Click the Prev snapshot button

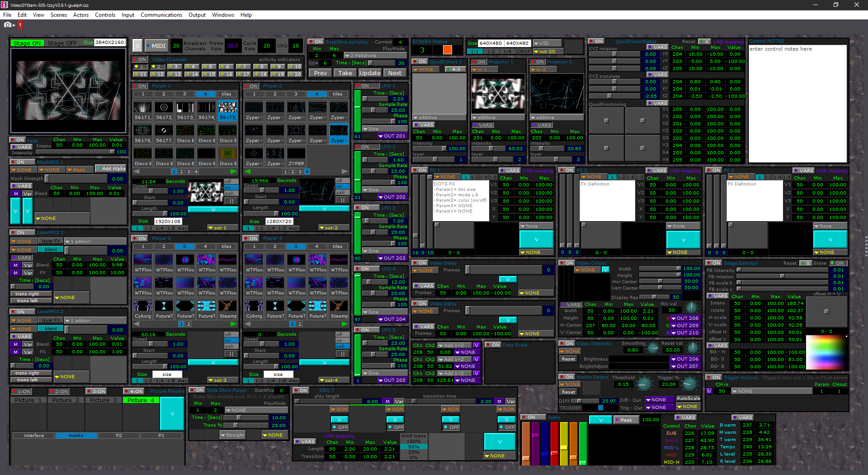321,73
